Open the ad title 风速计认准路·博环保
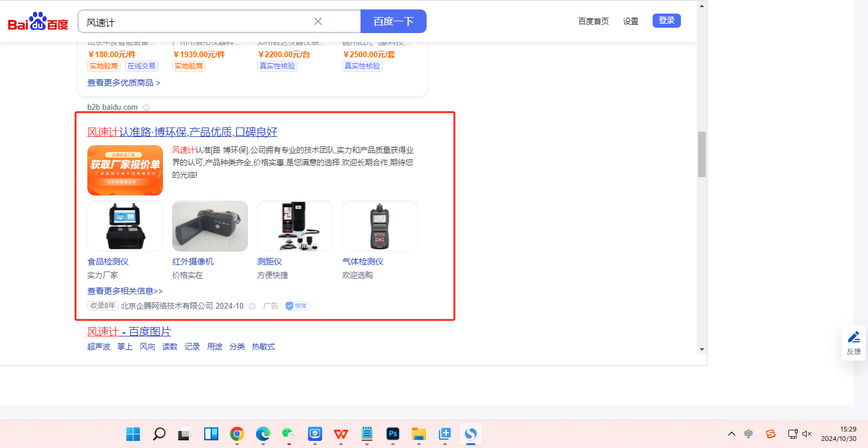 coord(182,132)
